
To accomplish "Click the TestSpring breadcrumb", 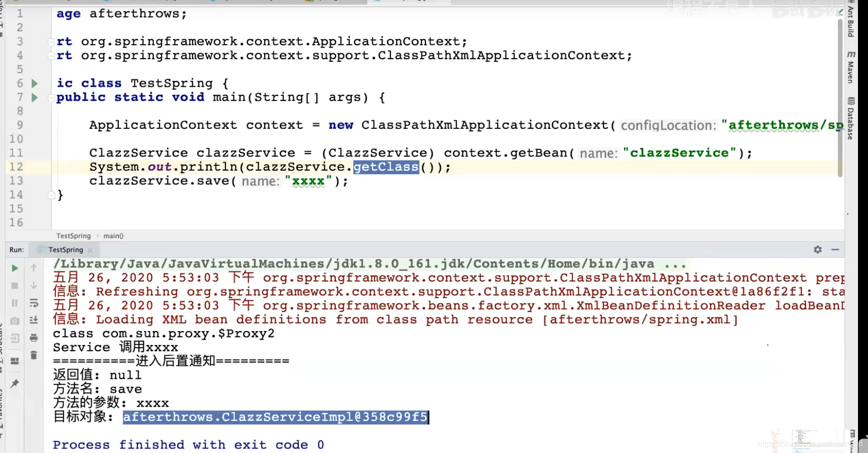I will click(x=74, y=236).
